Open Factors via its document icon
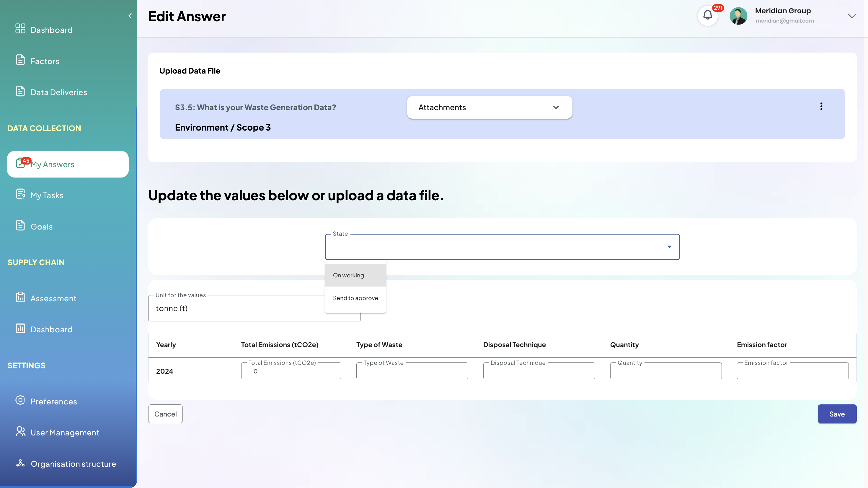The height and width of the screenshot is (488, 868). tap(20, 60)
